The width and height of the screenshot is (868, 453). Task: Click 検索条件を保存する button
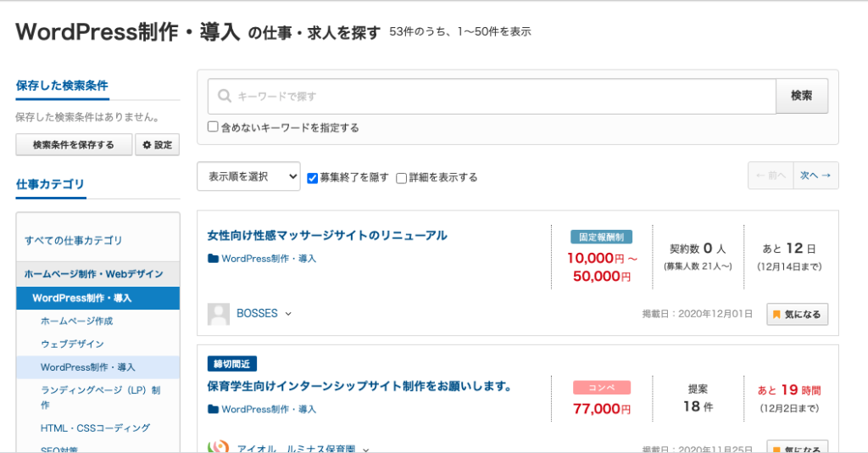click(x=74, y=145)
